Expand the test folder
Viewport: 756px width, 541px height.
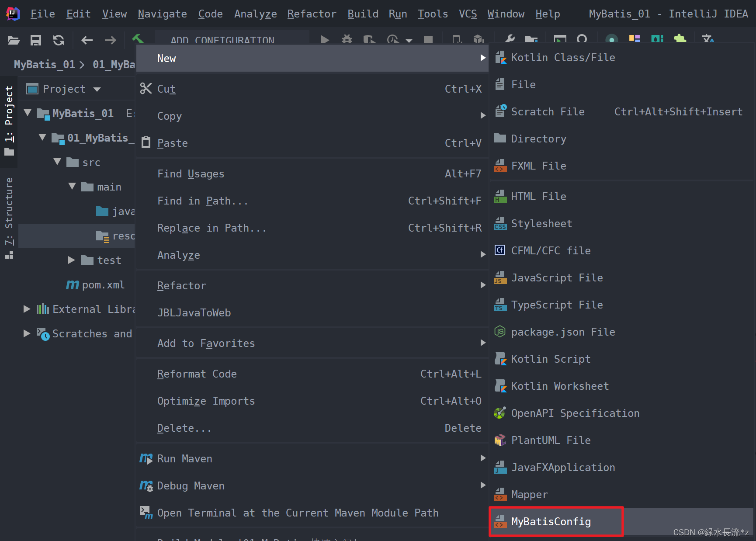[x=72, y=260]
